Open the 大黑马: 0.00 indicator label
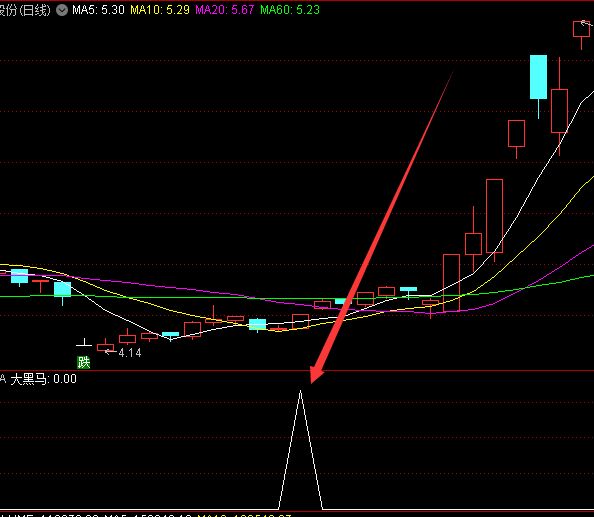The width and height of the screenshot is (594, 517). click(x=43, y=379)
